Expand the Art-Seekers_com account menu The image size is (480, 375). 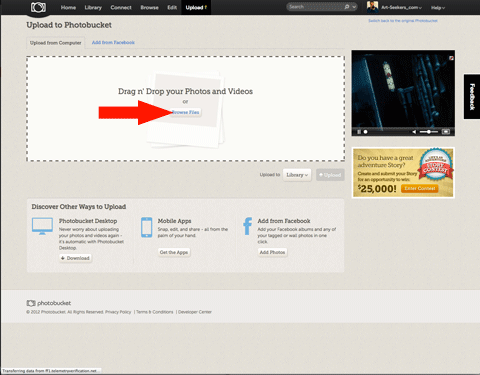(x=401, y=7)
